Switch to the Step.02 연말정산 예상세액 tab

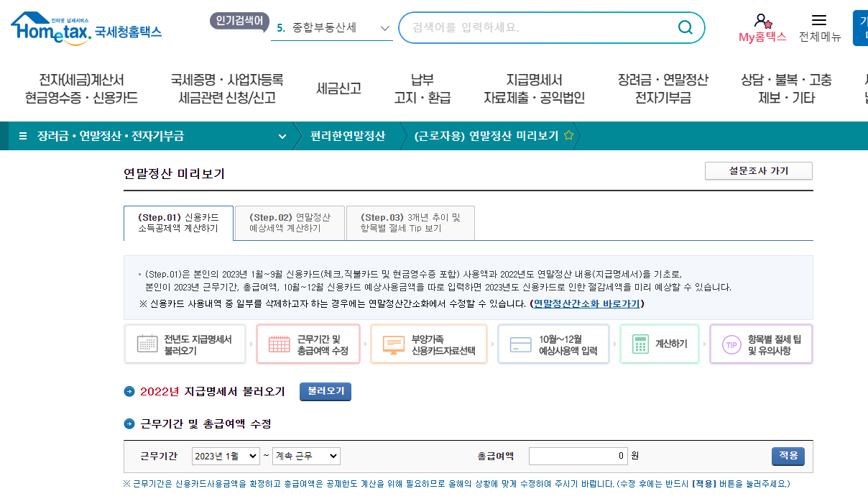pyautogui.click(x=288, y=222)
